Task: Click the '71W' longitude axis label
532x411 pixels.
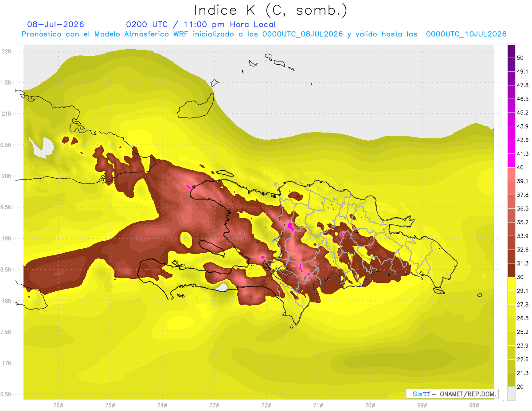Action: click(318, 405)
